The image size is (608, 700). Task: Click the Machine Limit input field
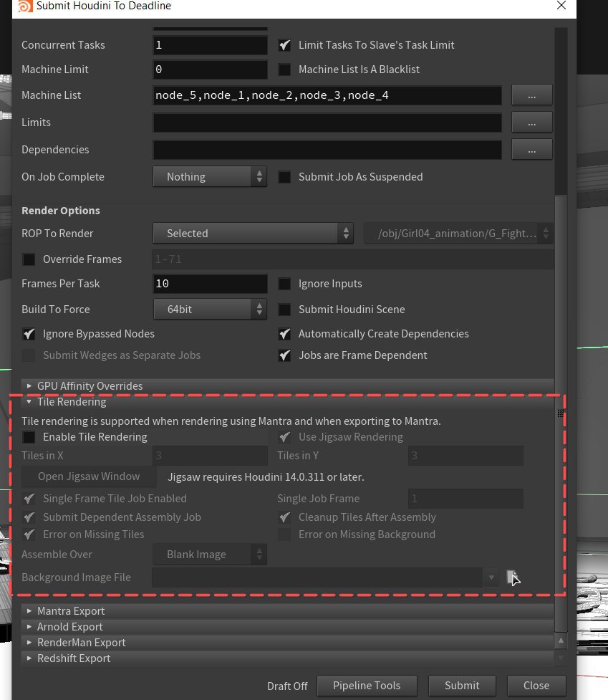click(210, 69)
